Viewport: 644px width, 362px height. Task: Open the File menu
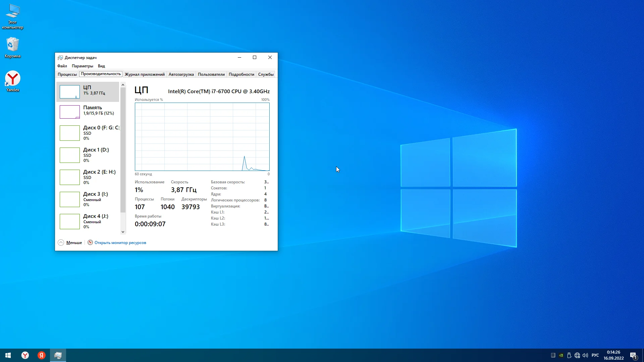click(62, 66)
